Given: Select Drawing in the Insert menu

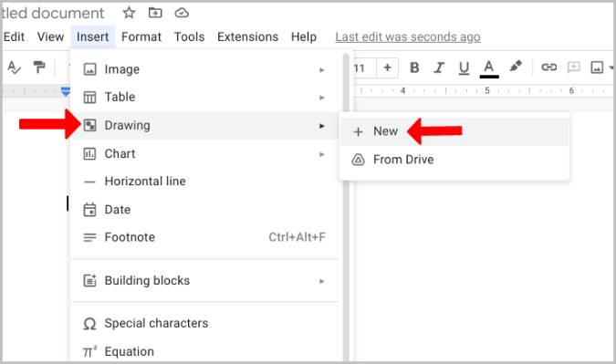Looking at the screenshot, I should tap(204, 126).
